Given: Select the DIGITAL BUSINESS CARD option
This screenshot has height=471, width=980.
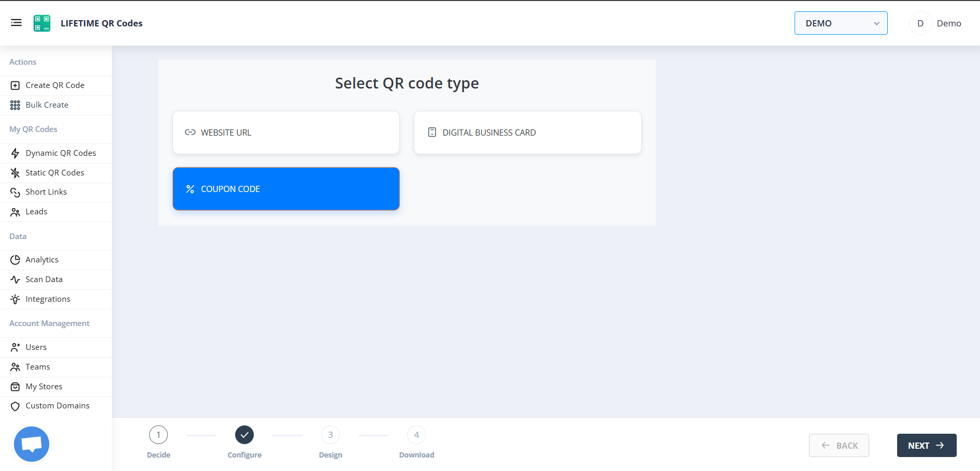Looking at the screenshot, I should point(527,132).
